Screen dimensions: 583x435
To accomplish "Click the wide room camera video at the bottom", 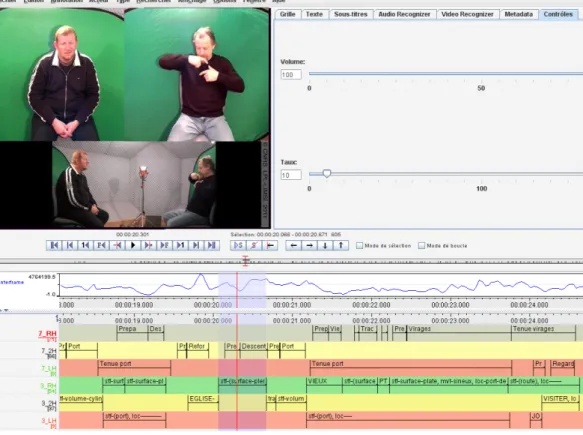I will pyautogui.click(x=134, y=185).
